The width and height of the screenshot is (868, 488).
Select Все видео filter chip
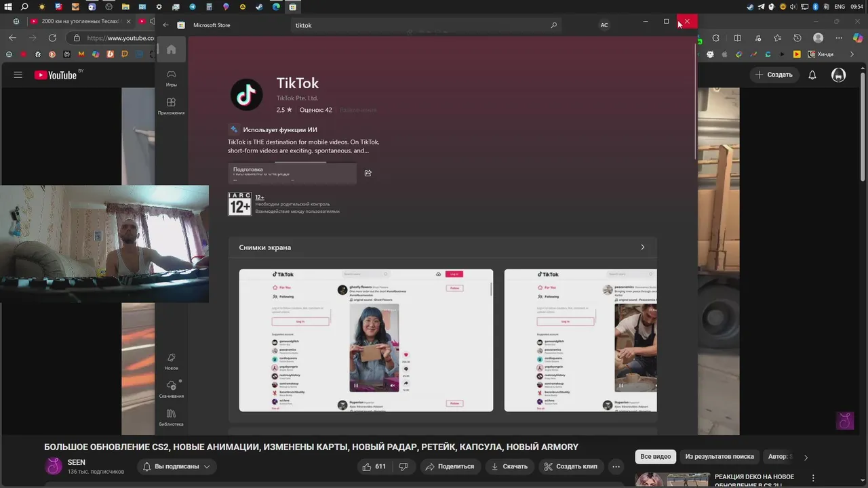tap(656, 456)
